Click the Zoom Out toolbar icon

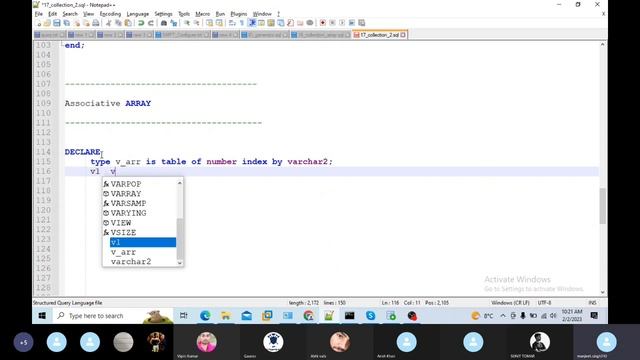pos(196,23)
